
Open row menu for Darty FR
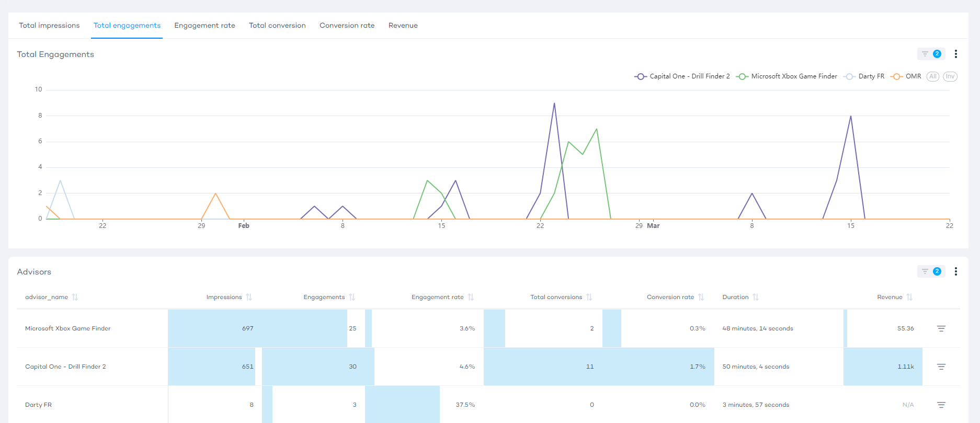[941, 405]
